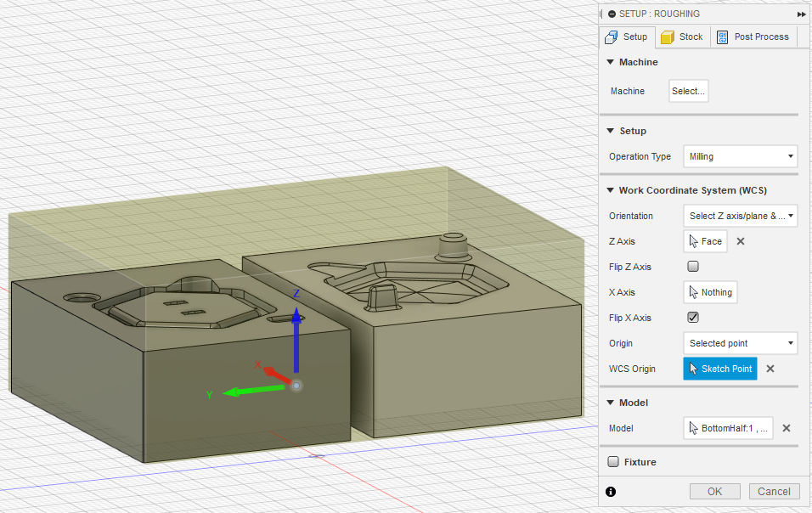Screen dimensions: 812x513
Task: Click the Post Process G-code icon
Action: [x=723, y=37]
